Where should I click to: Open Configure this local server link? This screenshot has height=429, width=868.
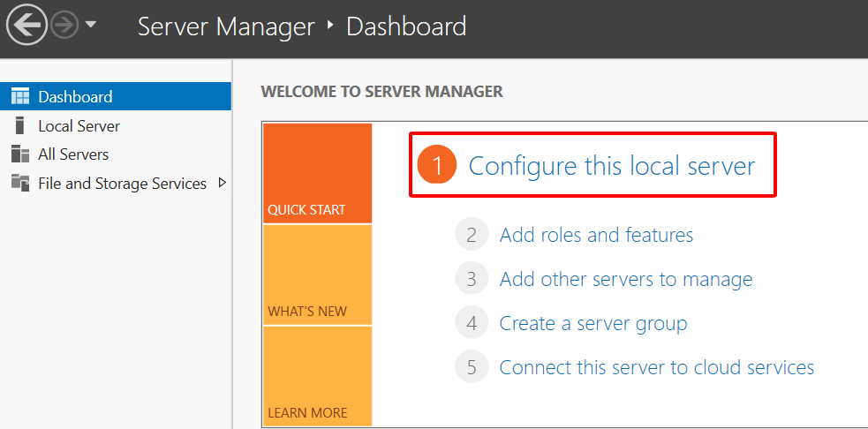[611, 166]
